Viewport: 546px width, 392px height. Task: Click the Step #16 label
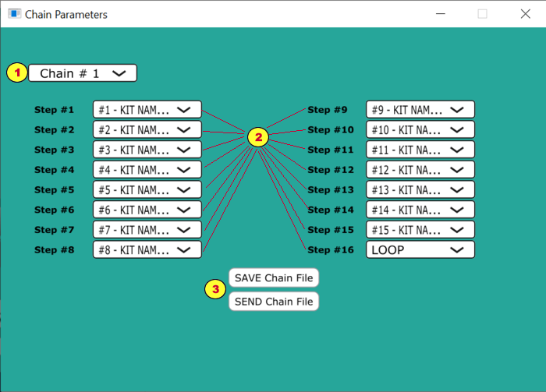click(x=331, y=250)
